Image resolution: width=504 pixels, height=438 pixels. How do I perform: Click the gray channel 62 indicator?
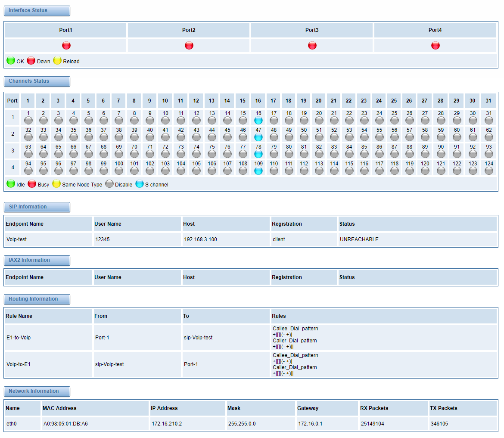pos(489,137)
